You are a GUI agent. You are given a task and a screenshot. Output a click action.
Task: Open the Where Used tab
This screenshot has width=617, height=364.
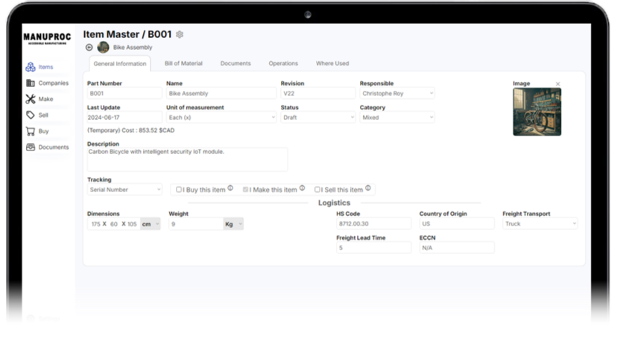pyautogui.click(x=332, y=63)
